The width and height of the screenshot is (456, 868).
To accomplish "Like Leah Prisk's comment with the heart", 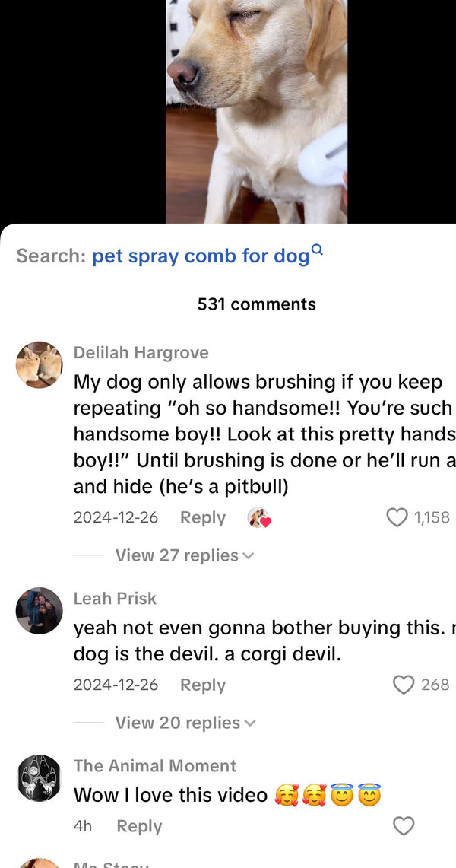I will click(x=404, y=685).
